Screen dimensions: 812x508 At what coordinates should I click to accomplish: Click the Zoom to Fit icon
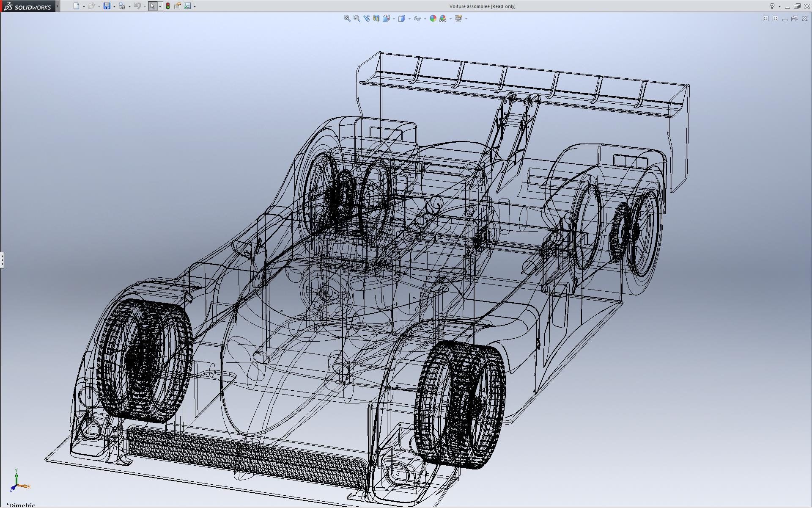click(x=347, y=18)
